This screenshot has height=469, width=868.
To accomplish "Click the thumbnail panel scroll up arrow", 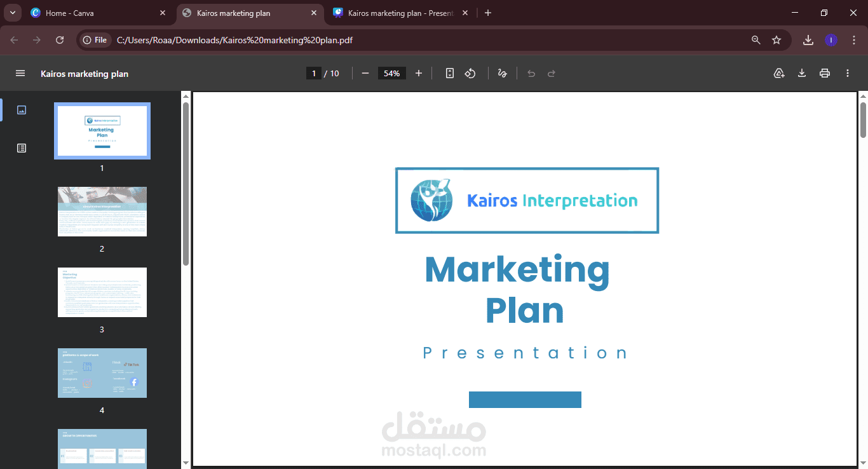I will (x=186, y=96).
